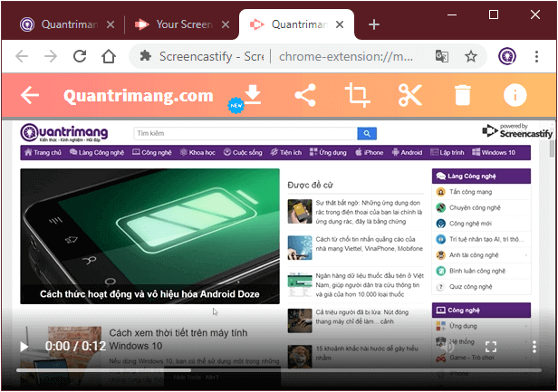Image resolution: width=558 pixels, height=392 pixels.
Task: Select the crop video tool
Action: tap(358, 95)
